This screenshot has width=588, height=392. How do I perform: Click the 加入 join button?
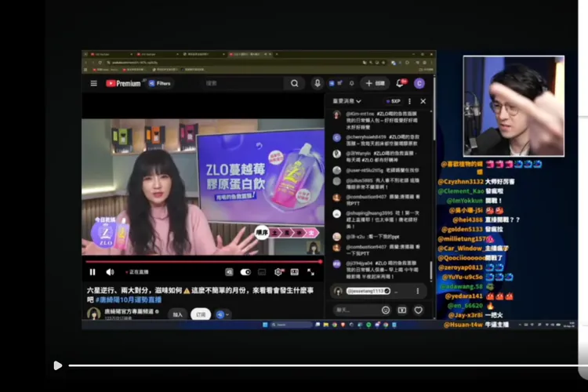177,314
